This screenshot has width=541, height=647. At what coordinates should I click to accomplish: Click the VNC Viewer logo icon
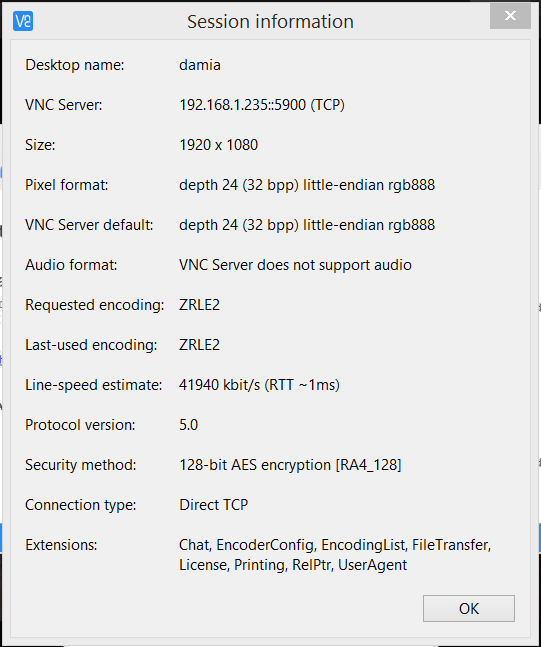pyautogui.click(x=23, y=21)
